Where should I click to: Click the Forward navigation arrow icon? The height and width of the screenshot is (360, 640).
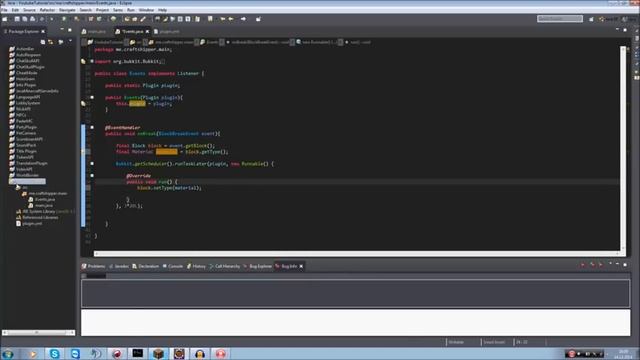[x=243, y=19]
